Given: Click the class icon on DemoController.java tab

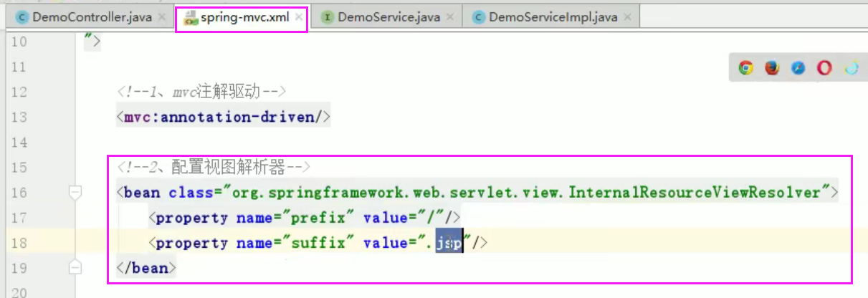Looking at the screenshot, I should click(22, 17).
